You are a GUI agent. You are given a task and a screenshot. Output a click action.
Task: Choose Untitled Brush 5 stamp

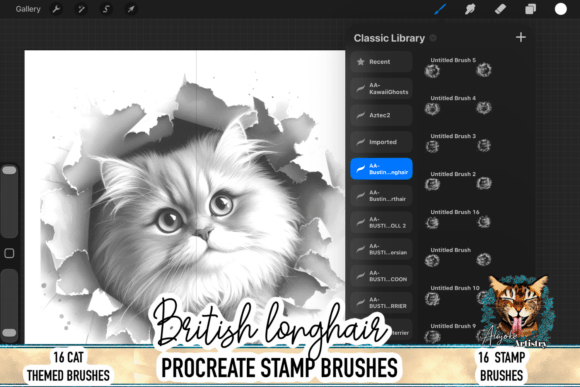(458, 67)
